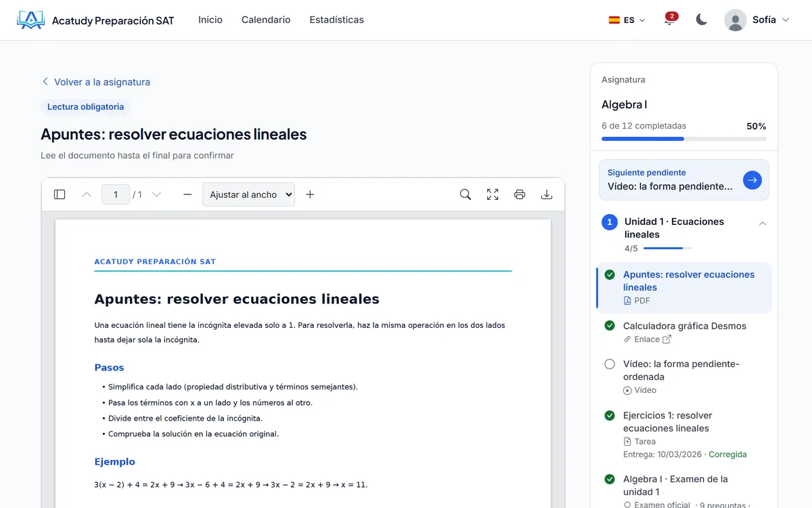Click the 'Pasos' heading in the PDF
812x508 pixels.
109,368
